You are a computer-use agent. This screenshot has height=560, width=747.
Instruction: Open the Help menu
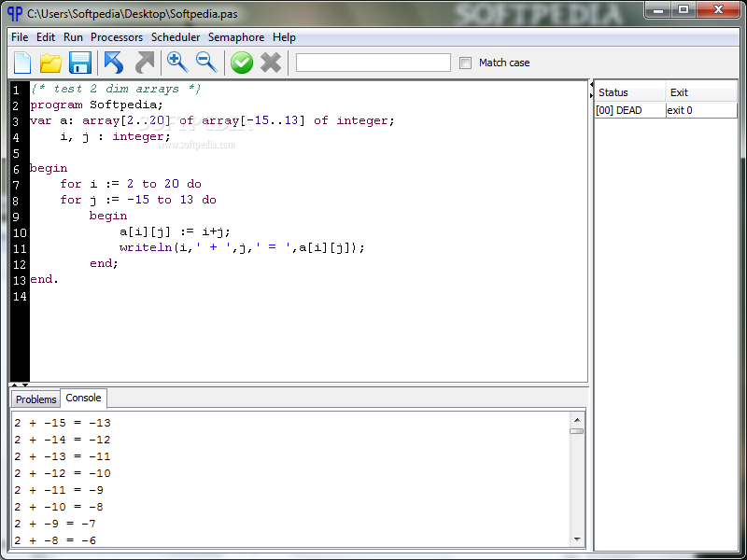tap(284, 37)
